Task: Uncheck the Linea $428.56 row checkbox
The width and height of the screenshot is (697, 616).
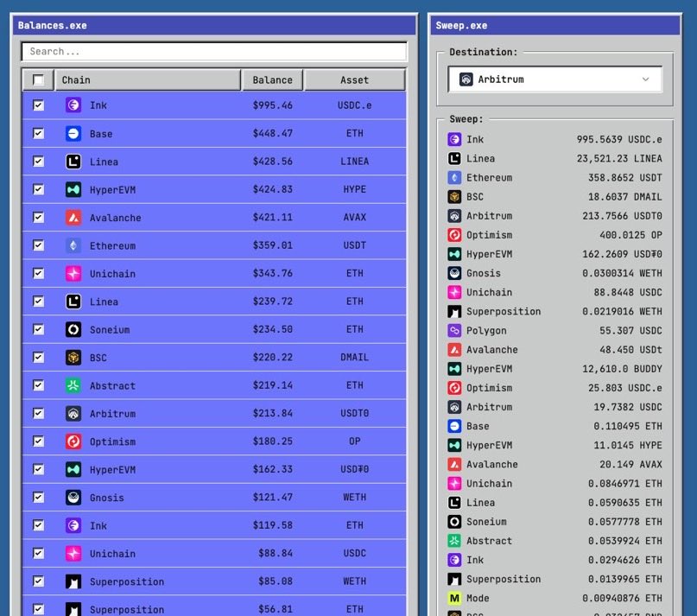Action: pos(38,161)
